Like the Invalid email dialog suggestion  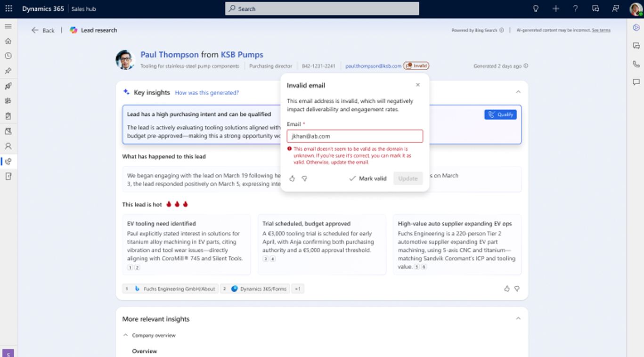click(x=292, y=178)
